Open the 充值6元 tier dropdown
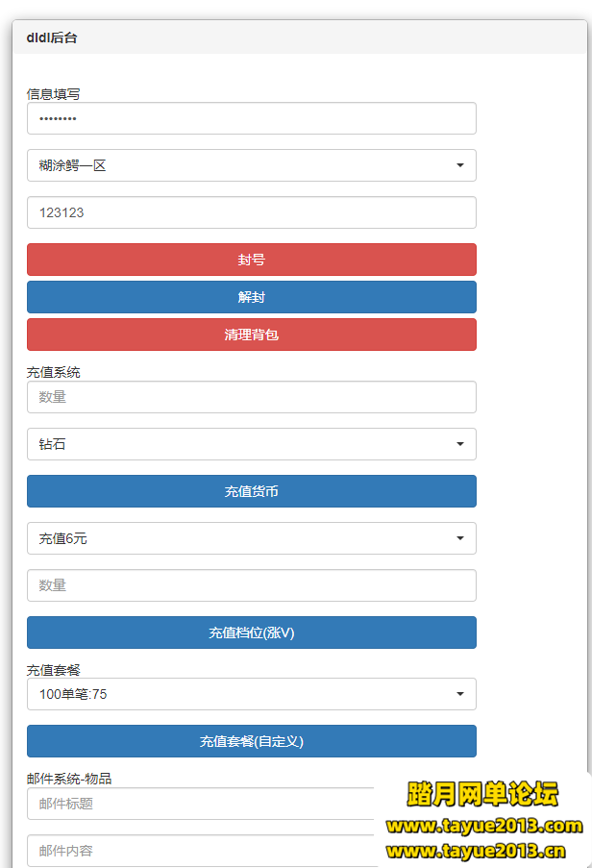Viewport: 592px width, 868px height. click(x=251, y=538)
